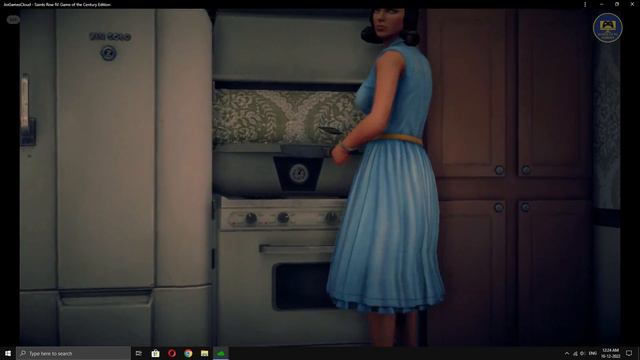Screen dimensions: 640x360
Task: Click the round JioGames badge in the game view
Action: [607, 28]
